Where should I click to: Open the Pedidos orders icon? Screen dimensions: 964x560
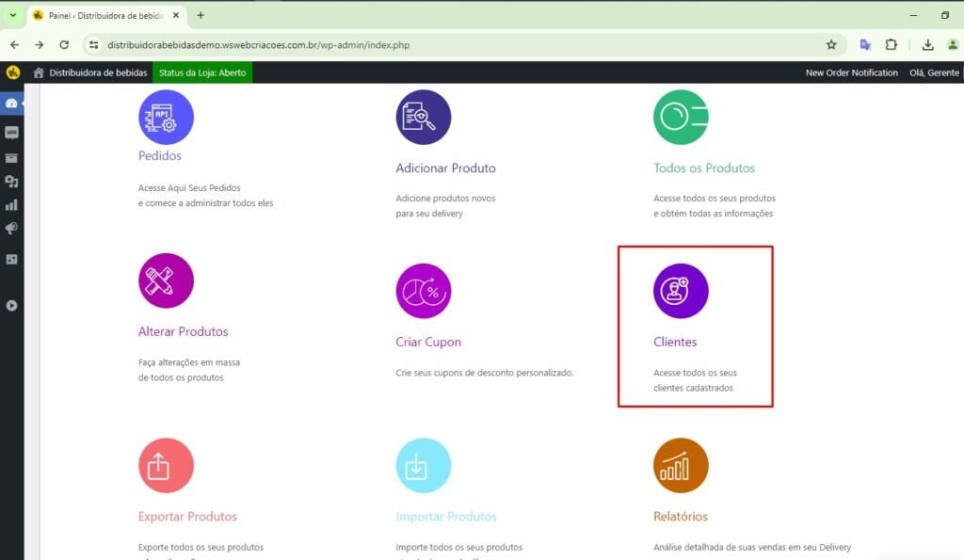tap(166, 118)
